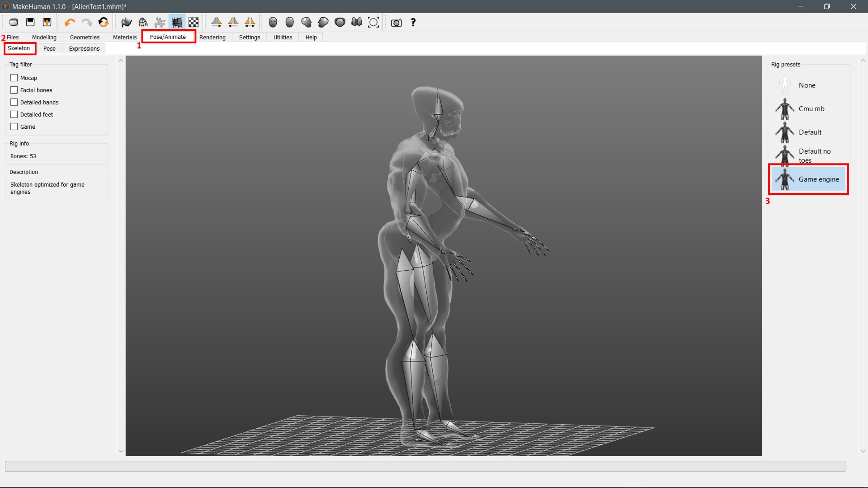Viewport: 868px width, 488px height.
Task: Switch to bottom view icon
Action: tap(357, 22)
